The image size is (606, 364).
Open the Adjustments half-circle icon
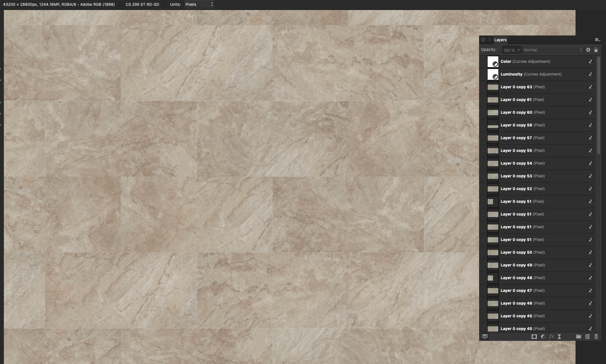[543, 337]
